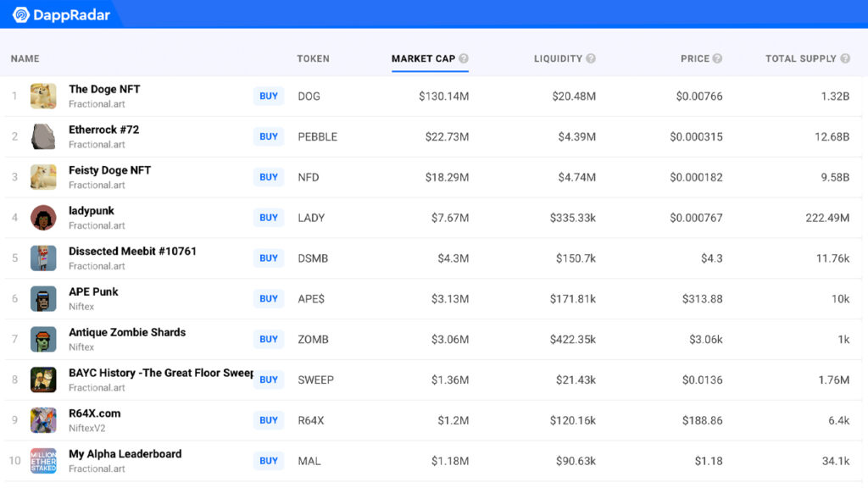Viewport: 868px width, 488px height.
Task: Select the $0.0136 price for SWEEP
Action: [x=702, y=380]
